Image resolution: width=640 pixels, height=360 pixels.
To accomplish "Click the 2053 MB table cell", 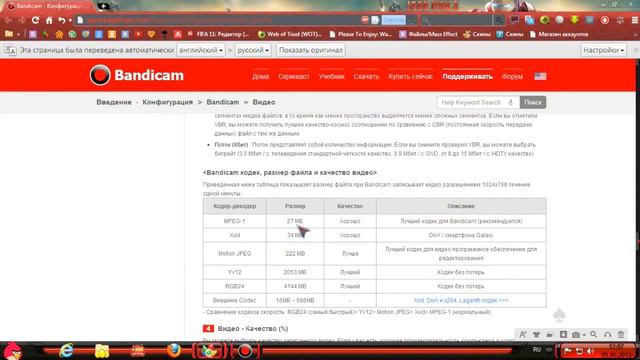I will 295,272.
